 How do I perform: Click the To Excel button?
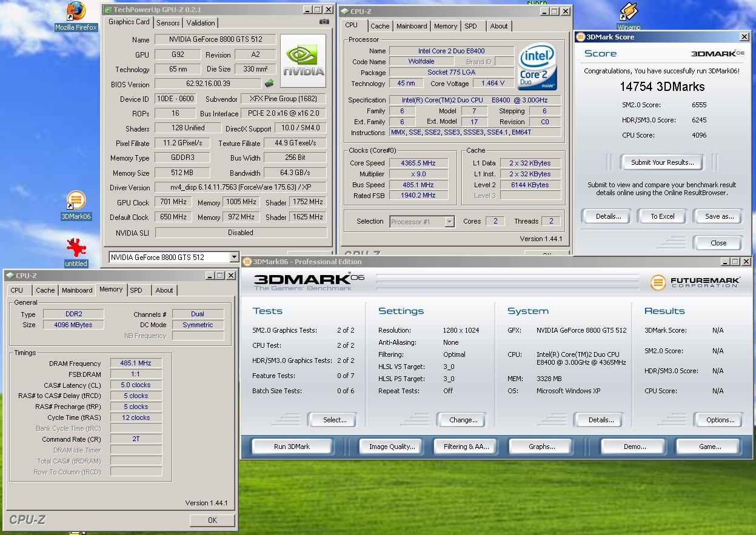click(663, 216)
